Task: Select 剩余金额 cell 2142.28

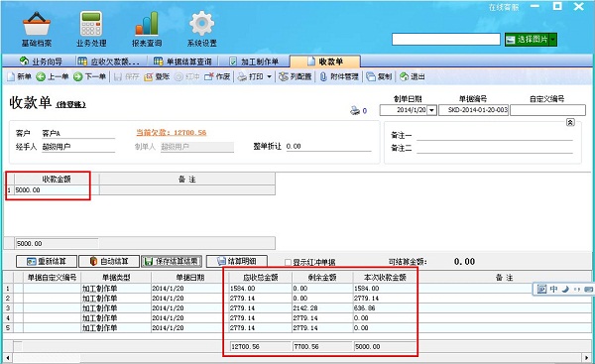Action: point(322,308)
